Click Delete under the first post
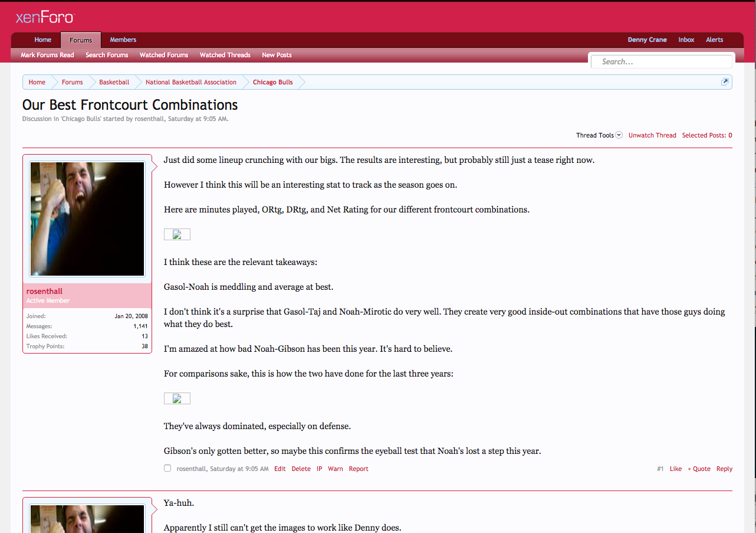This screenshot has height=533, width=756. (x=301, y=469)
